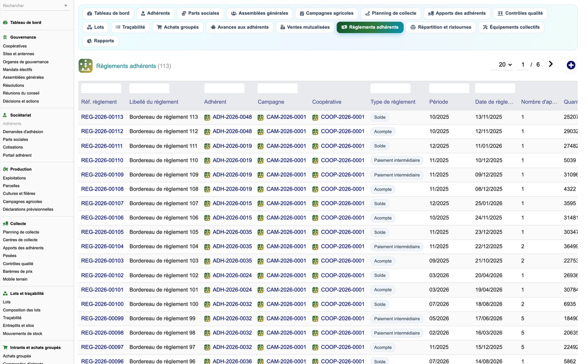The width and height of the screenshot is (588, 364).
Task: Open Traçabilité tab
Action: point(130,27)
